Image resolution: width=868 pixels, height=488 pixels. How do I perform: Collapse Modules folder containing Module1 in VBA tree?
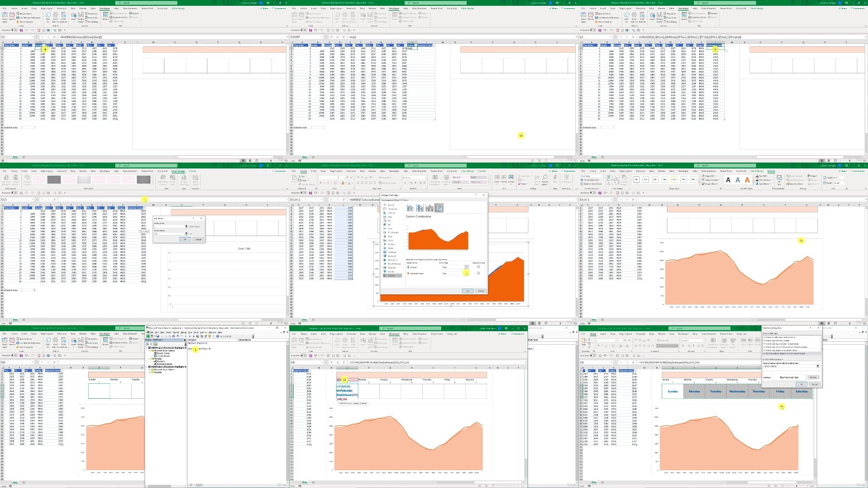(149, 359)
